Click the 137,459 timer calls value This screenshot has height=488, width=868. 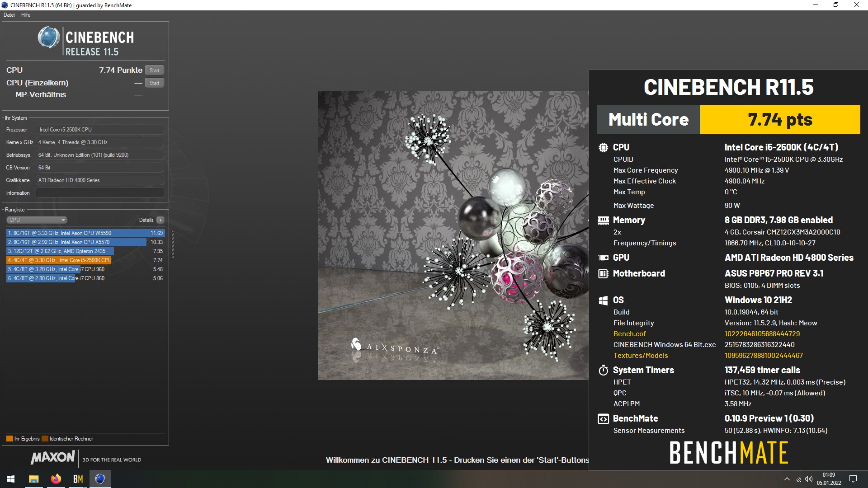[762, 370]
